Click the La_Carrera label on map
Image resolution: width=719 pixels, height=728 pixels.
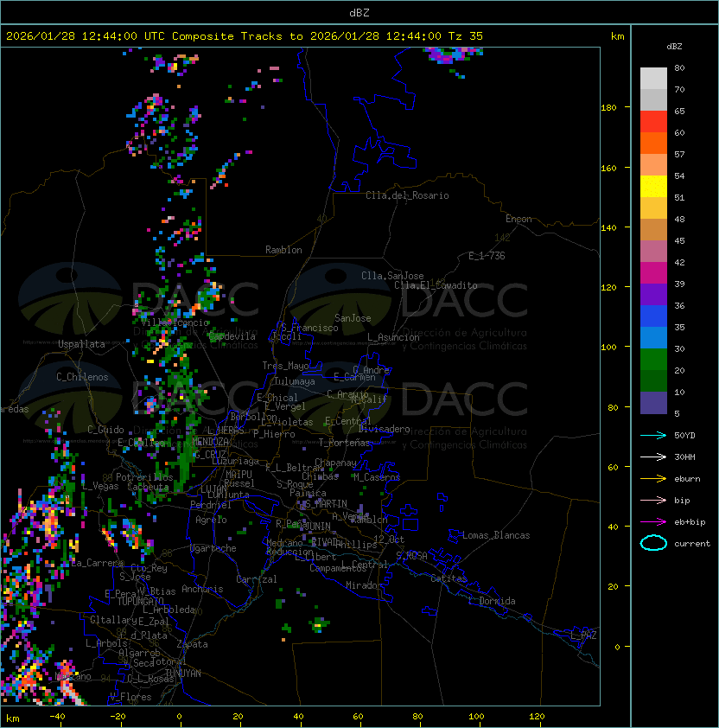[x=97, y=563]
